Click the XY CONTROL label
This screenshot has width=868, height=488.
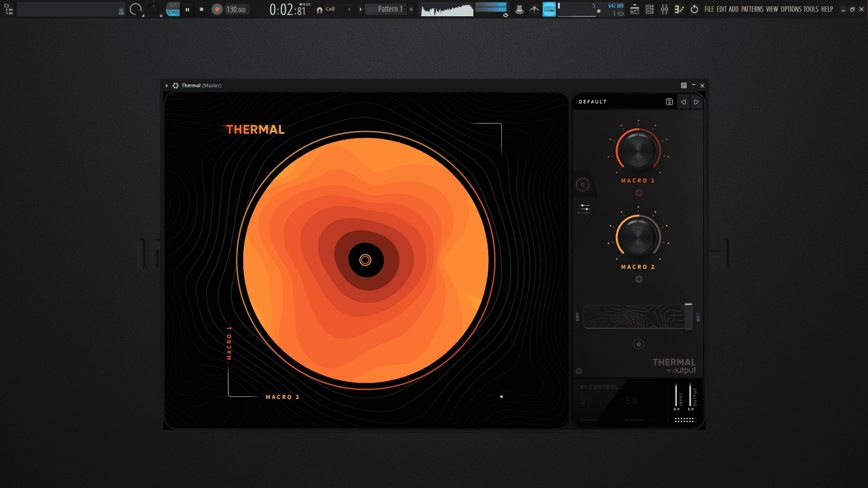pos(599,387)
